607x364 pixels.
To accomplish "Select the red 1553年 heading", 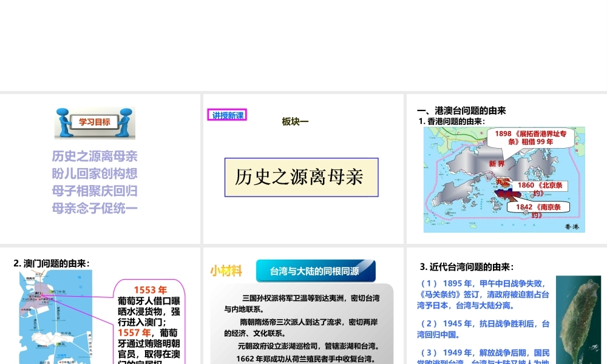I will (x=150, y=290).
